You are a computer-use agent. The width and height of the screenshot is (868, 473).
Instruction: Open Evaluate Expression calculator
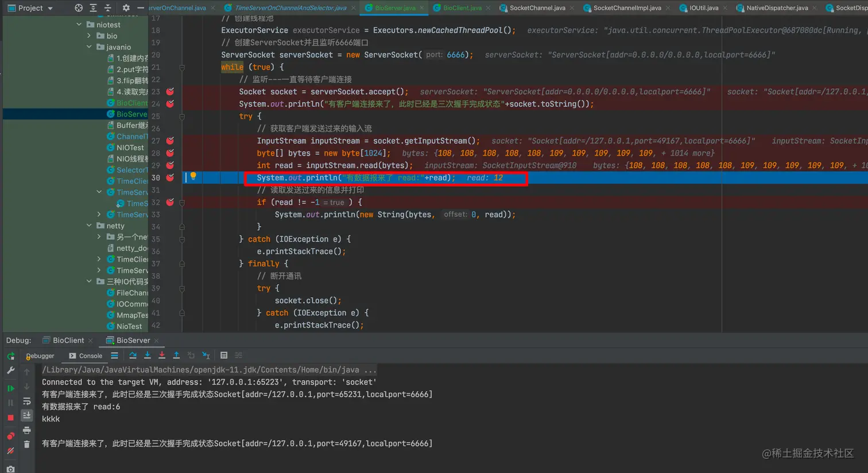point(224,355)
